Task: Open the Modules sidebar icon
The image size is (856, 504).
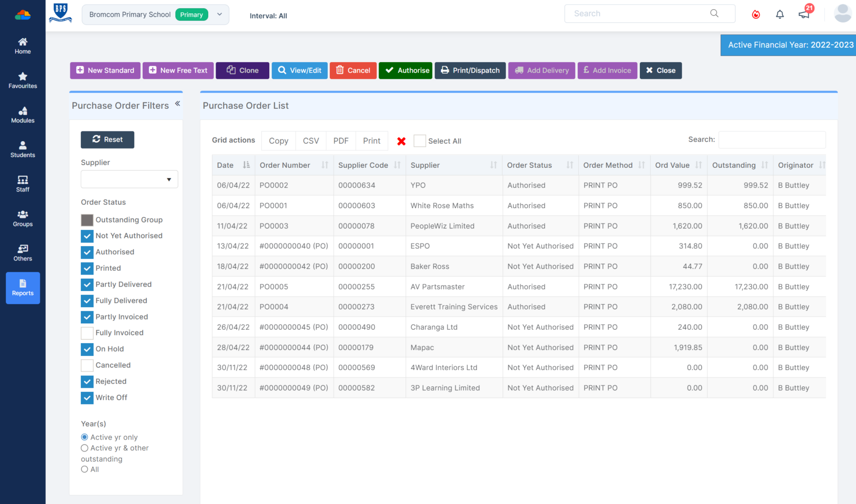Action: point(23,115)
